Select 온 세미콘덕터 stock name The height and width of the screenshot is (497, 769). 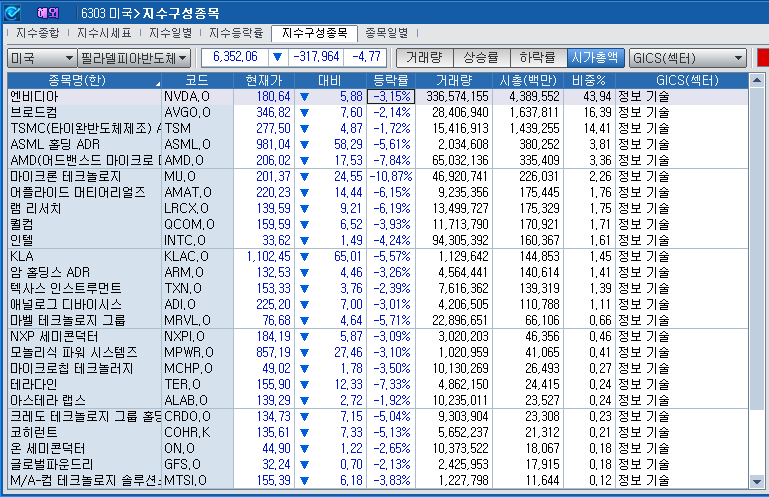(48, 448)
